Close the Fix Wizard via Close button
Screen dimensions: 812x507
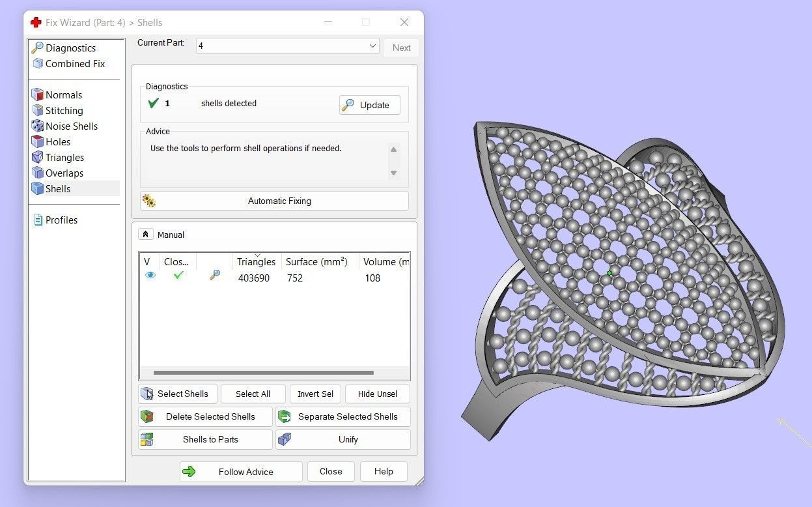pyautogui.click(x=331, y=471)
